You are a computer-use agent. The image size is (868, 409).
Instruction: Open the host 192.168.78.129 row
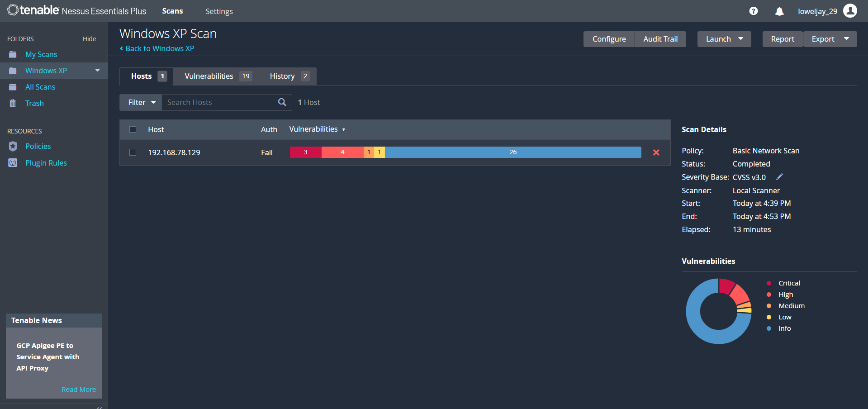(x=395, y=152)
